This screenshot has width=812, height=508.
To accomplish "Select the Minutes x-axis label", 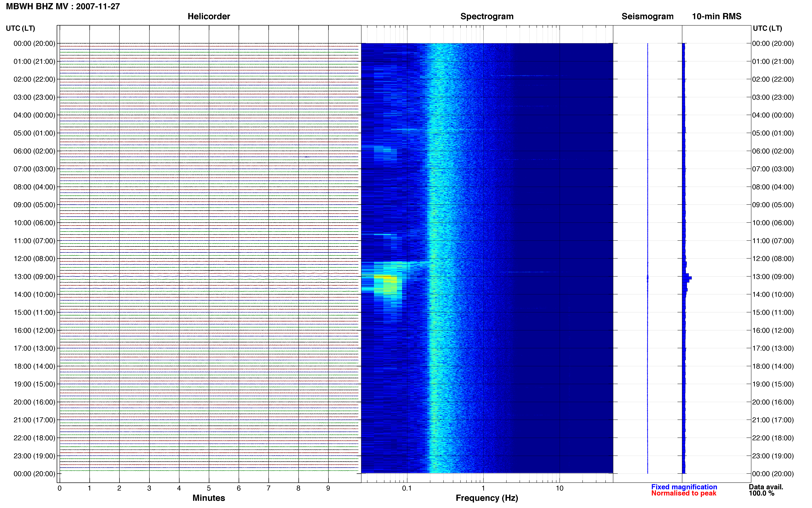I will point(208,498).
